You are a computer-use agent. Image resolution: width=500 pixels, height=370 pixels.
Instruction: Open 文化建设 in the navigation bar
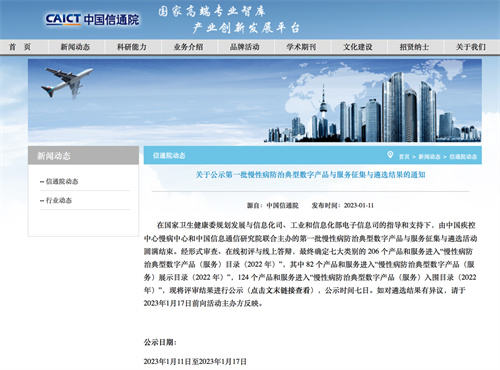coord(358,47)
